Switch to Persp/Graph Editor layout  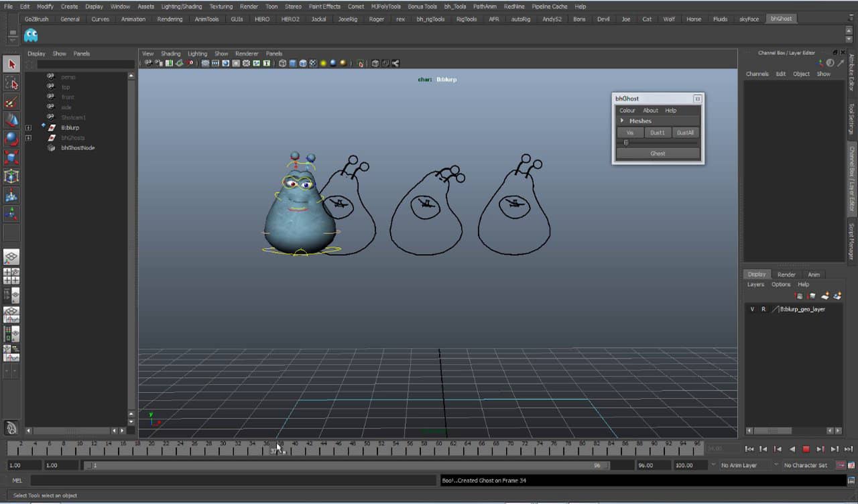click(11, 314)
